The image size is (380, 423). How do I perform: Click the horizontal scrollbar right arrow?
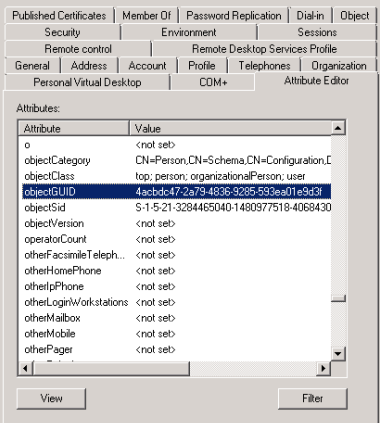tap(323, 368)
